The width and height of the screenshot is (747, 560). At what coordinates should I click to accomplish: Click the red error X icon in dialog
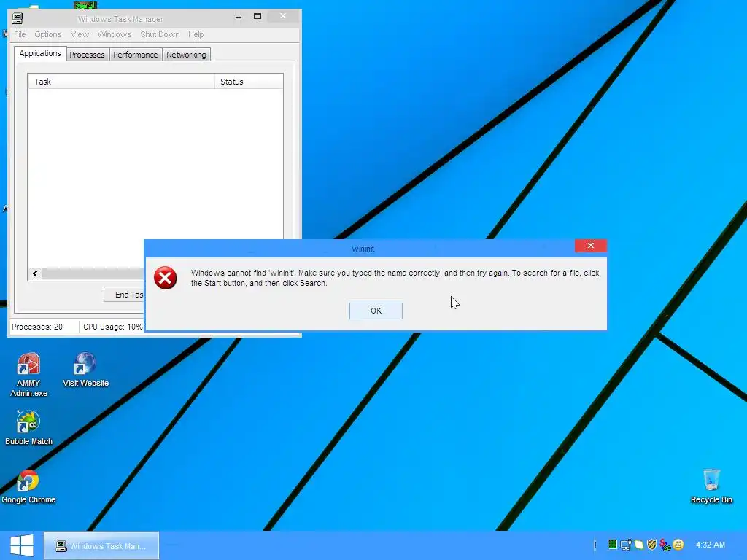(x=166, y=278)
